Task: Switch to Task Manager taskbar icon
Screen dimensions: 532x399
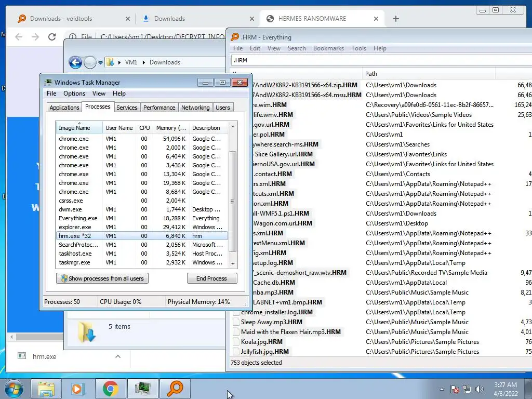Action: (x=142, y=389)
